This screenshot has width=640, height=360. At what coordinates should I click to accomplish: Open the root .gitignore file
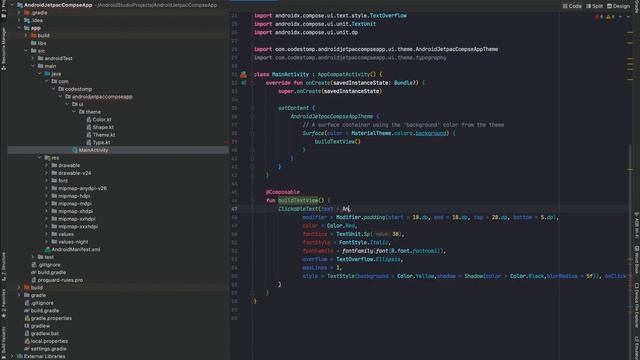[42, 303]
